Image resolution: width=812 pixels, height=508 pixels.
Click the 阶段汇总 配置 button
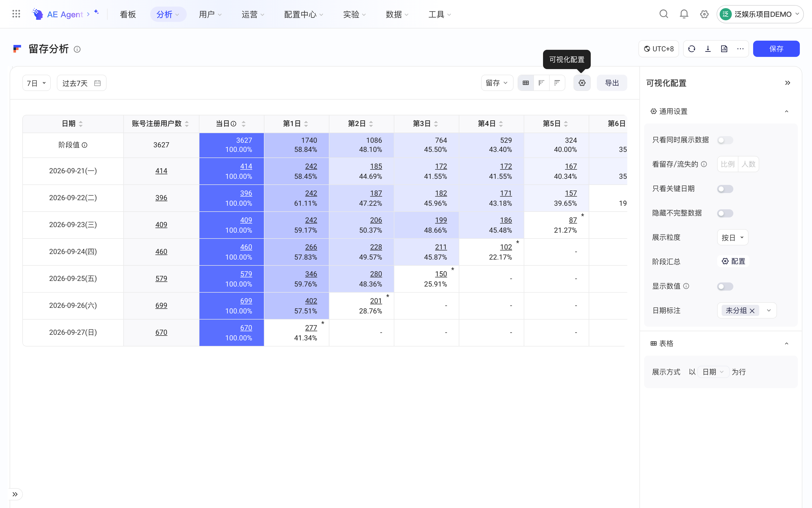tap(734, 261)
